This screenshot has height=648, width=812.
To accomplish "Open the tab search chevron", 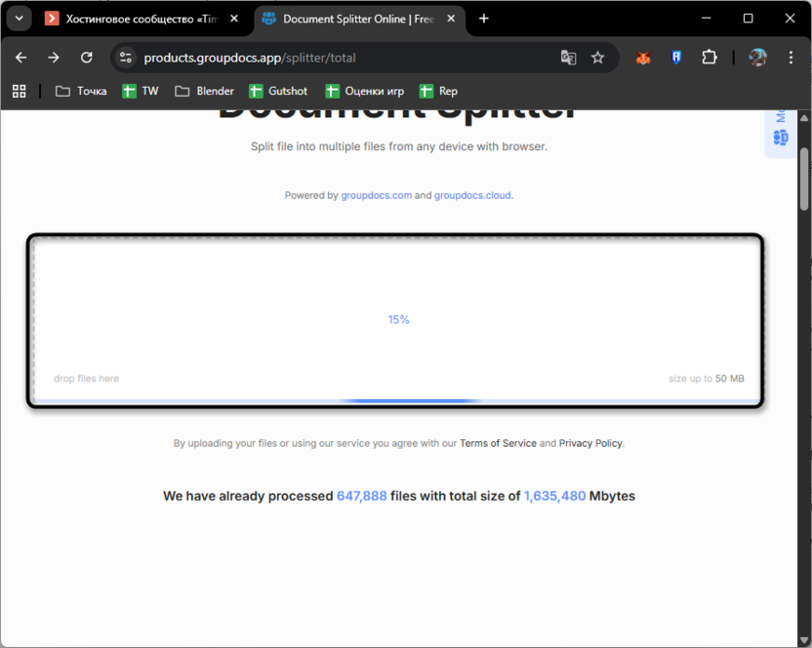I will tap(19, 18).
